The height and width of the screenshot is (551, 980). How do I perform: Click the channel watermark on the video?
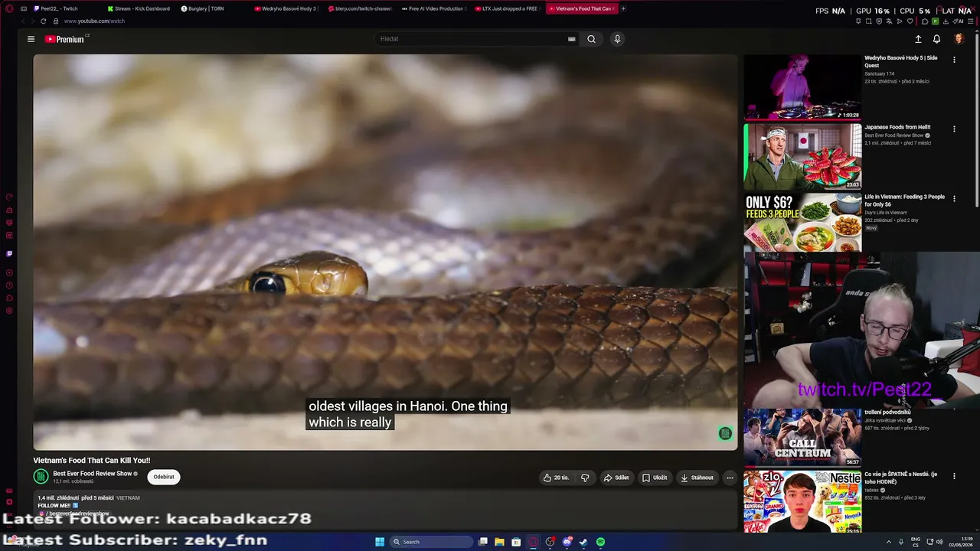tap(725, 434)
